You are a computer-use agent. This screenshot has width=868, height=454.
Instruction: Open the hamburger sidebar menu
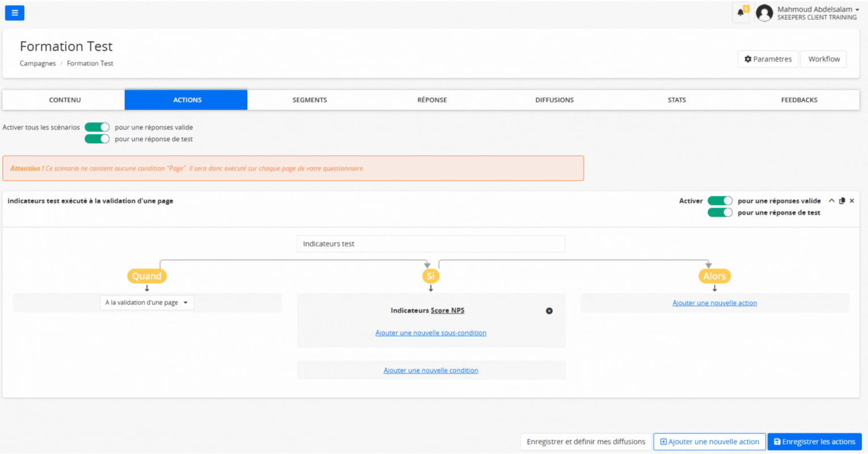point(15,12)
